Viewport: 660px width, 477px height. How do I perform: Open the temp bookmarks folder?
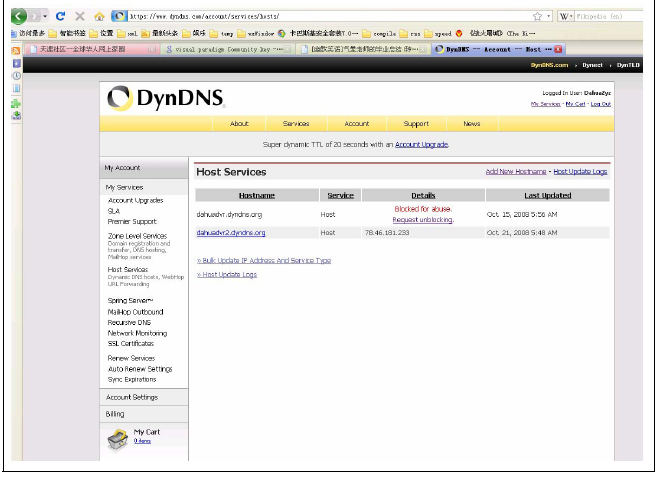tap(221, 33)
